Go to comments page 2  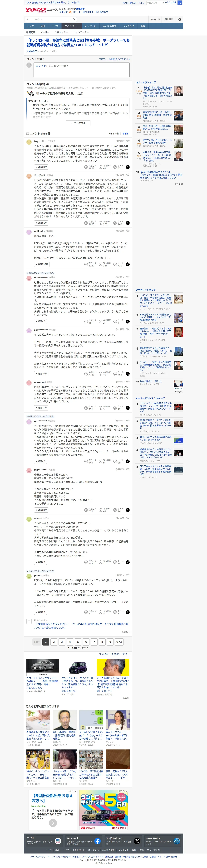coord(54,642)
